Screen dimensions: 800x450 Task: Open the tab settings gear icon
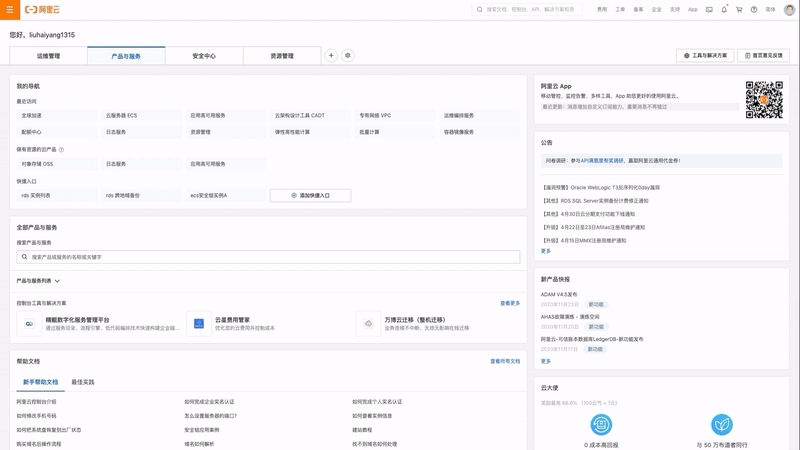(x=348, y=56)
